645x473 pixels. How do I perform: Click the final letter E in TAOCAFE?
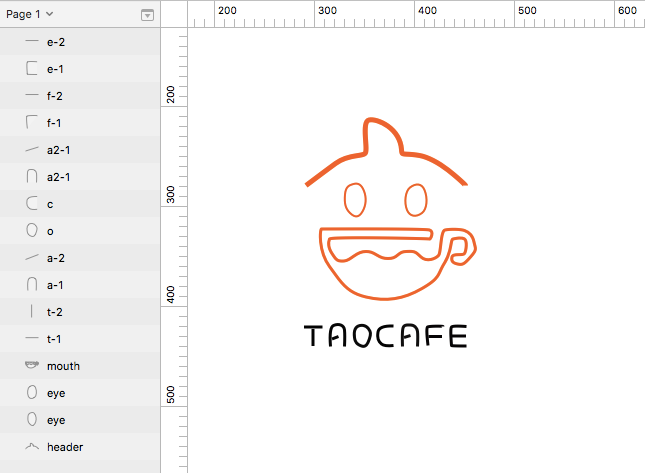point(458,336)
